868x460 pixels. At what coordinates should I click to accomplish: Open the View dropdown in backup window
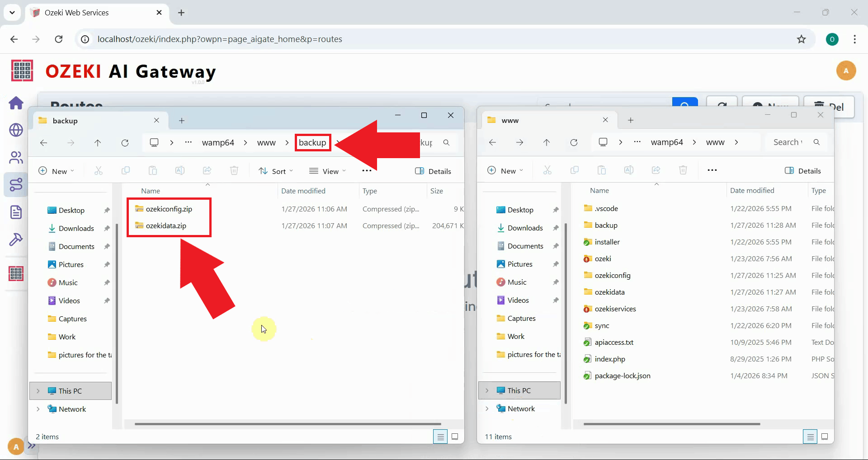pos(328,171)
